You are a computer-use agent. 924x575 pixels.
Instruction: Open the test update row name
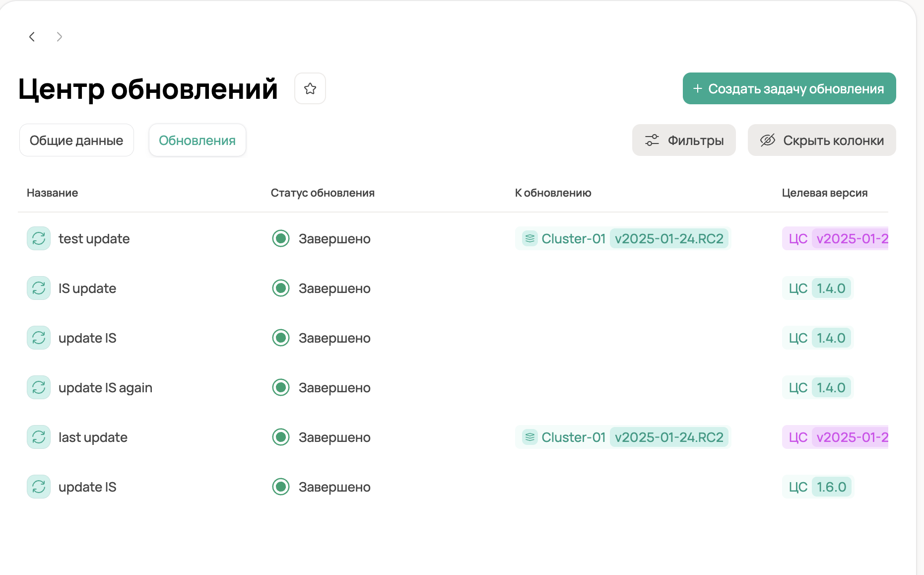tap(94, 238)
